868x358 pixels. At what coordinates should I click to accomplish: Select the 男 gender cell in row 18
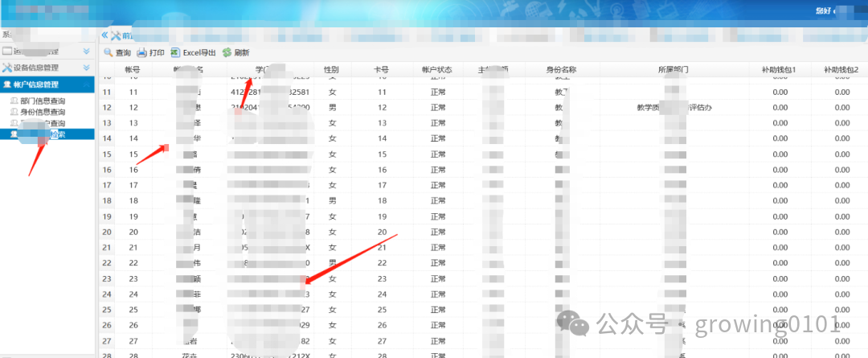(x=332, y=200)
